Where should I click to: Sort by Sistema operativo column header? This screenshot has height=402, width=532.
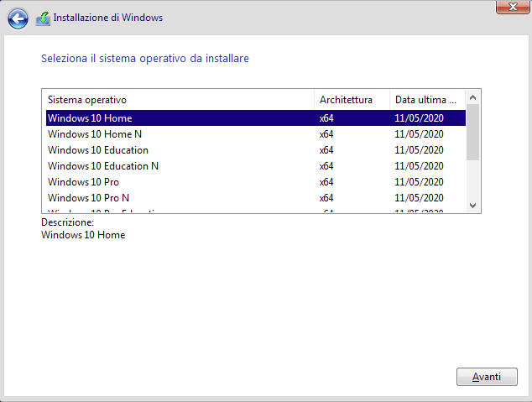[179, 100]
